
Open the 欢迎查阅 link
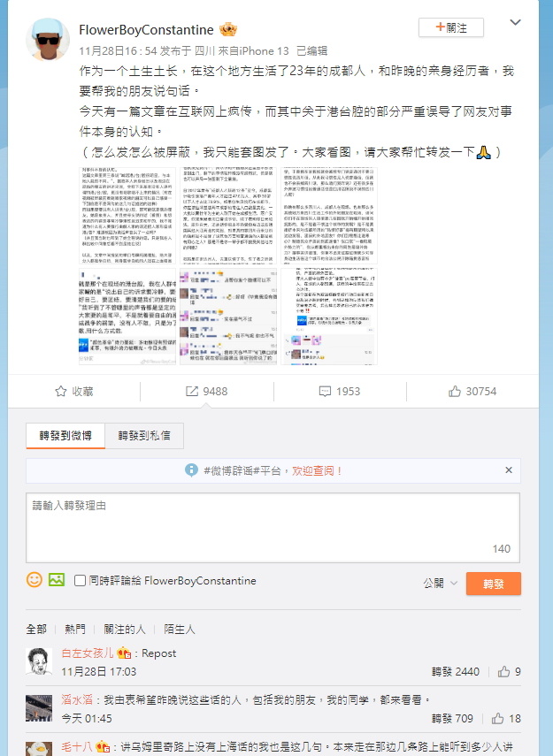click(x=316, y=470)
